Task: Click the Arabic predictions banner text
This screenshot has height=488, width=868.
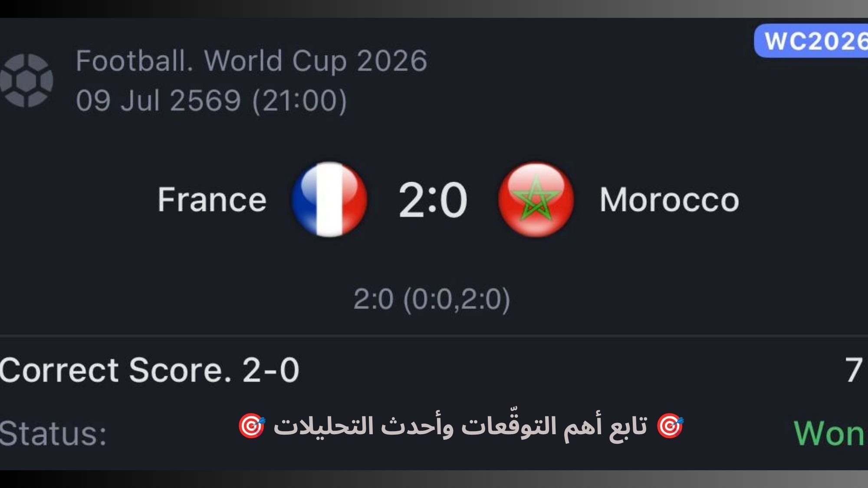Action: click(460, 426)
